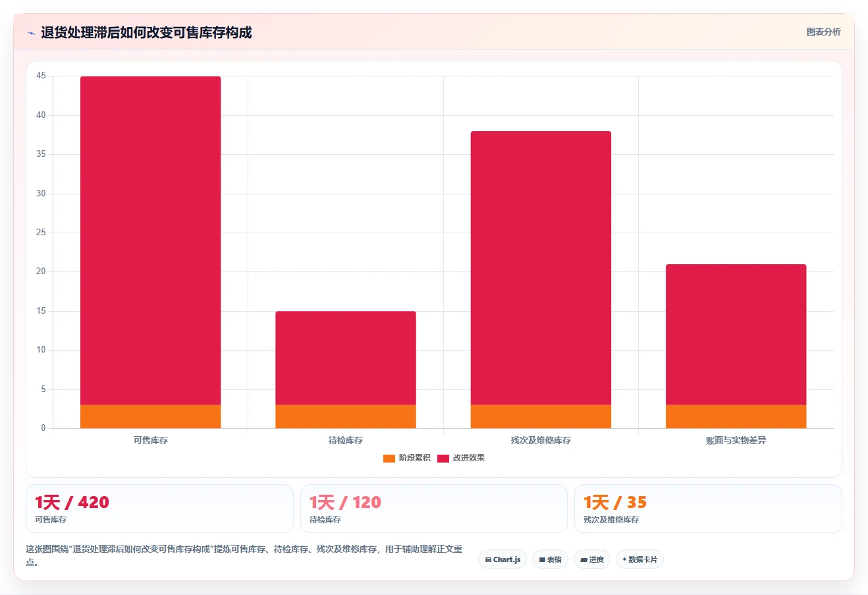Click the lightning icon beside the chart title
The height and width of the screenshot is (595, 868).
click(31, 33)
